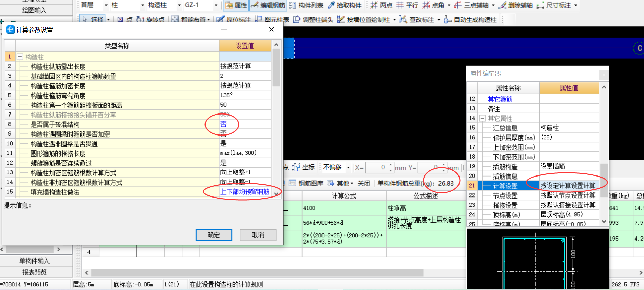Click the 构造柱纵筋露出长度 value 按规范计算
644x290 pixels.
pyautogui.click(x=245, y=66)
